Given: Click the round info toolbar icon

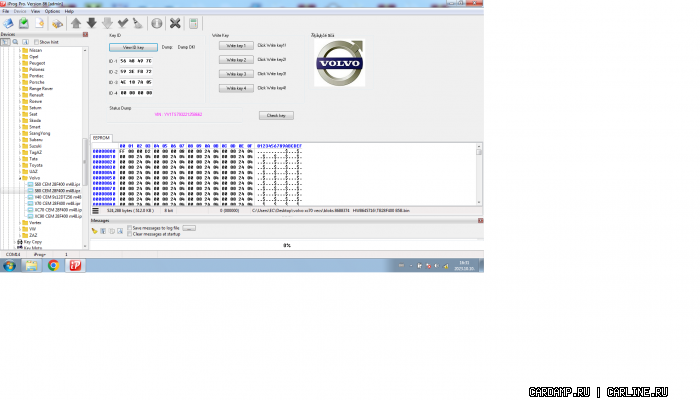Looking at the screenshot, I should point(157,23).
